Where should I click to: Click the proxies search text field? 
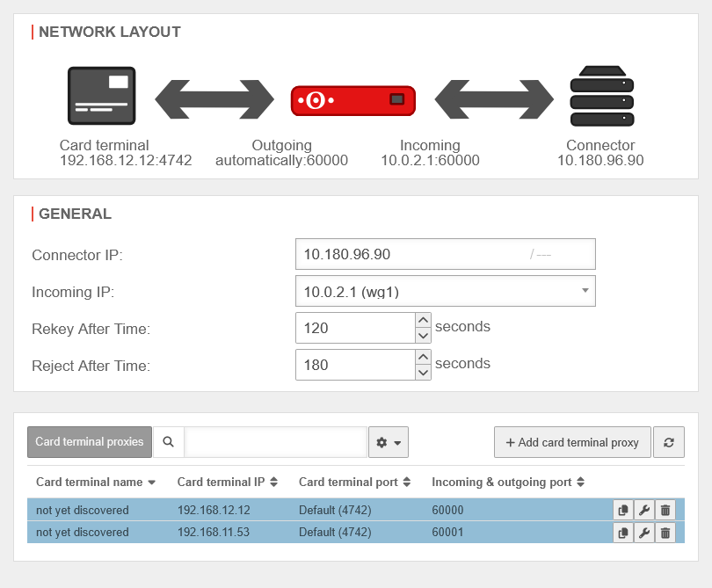tap(275, 442)
